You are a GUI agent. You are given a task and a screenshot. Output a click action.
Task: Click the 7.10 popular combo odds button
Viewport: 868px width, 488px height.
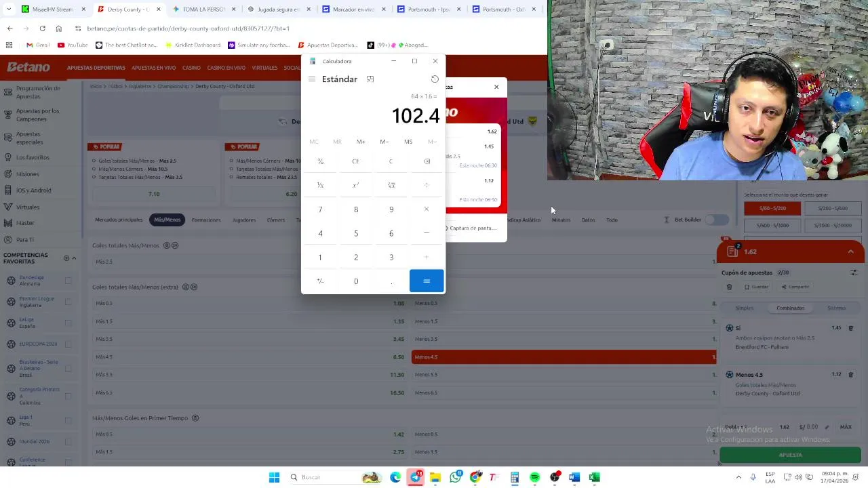tap(154, 194)
